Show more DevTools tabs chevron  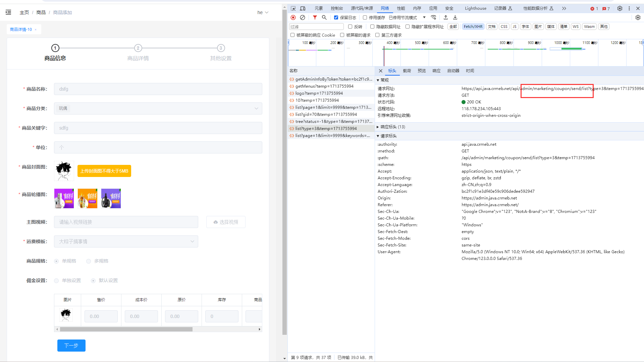(x=564, y=8)
